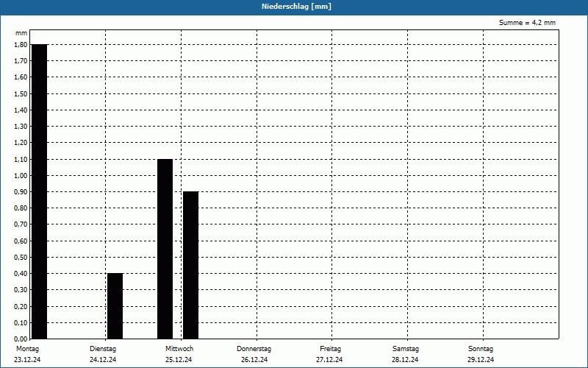The image size is (588, 368).
Task: Click the 0,90 mm precipitation bar
Action: click(191, 265)
